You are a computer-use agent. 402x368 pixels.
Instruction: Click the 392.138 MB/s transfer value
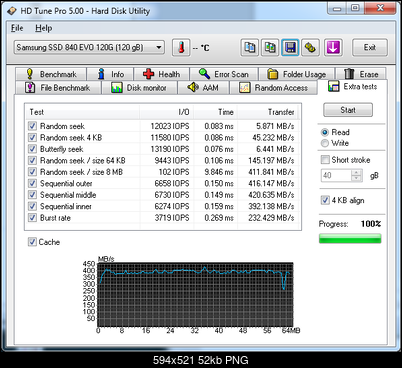point(271,206)
